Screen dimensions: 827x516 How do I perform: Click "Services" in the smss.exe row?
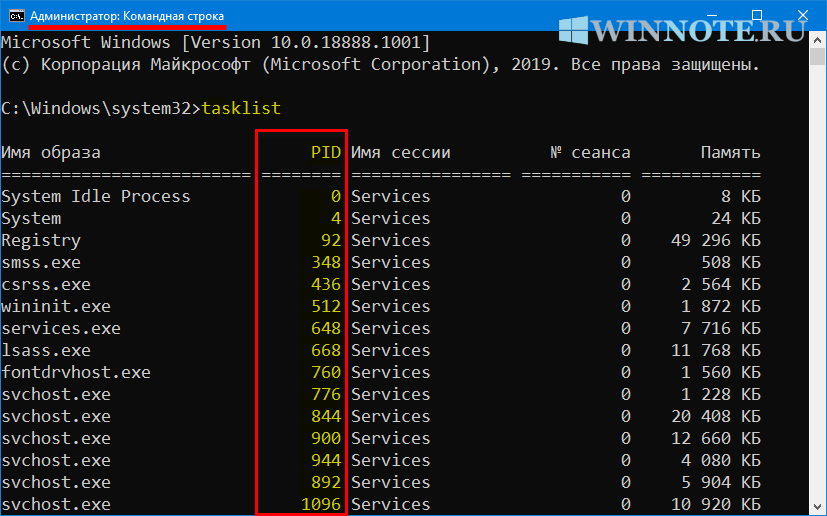coord(391,262)
